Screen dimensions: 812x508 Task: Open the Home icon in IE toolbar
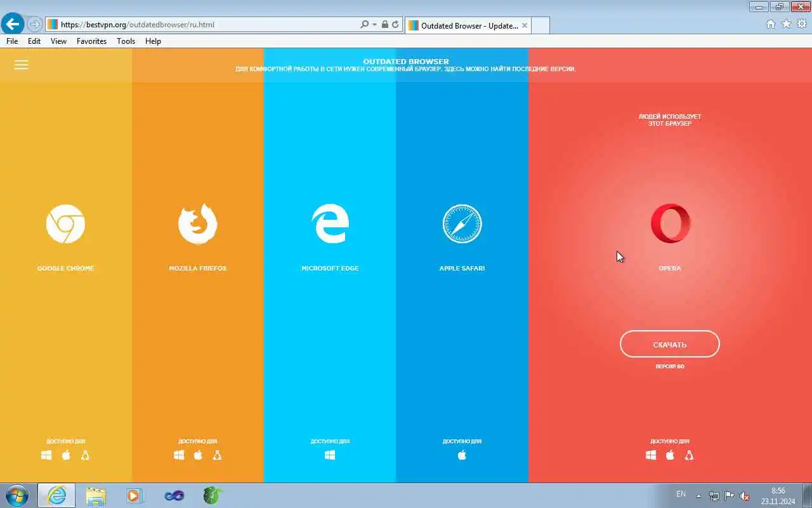pos(771,24)
